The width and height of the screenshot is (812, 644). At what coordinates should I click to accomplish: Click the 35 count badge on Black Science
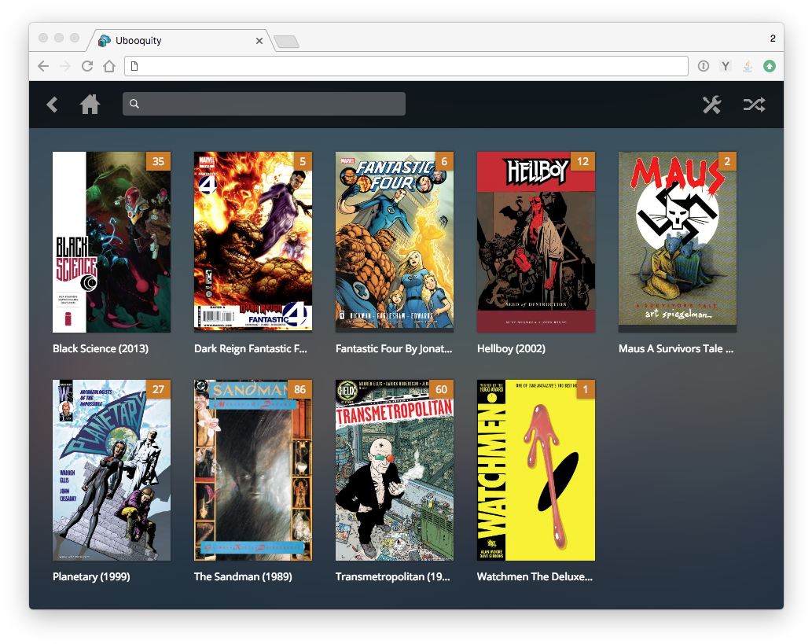click(159, 161)
